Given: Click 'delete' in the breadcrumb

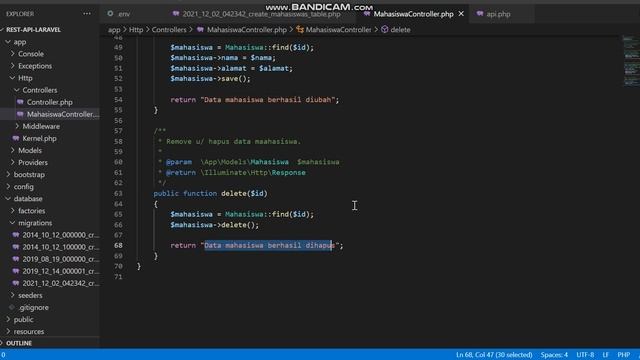Looking at the screenshot, I should 400,30.
